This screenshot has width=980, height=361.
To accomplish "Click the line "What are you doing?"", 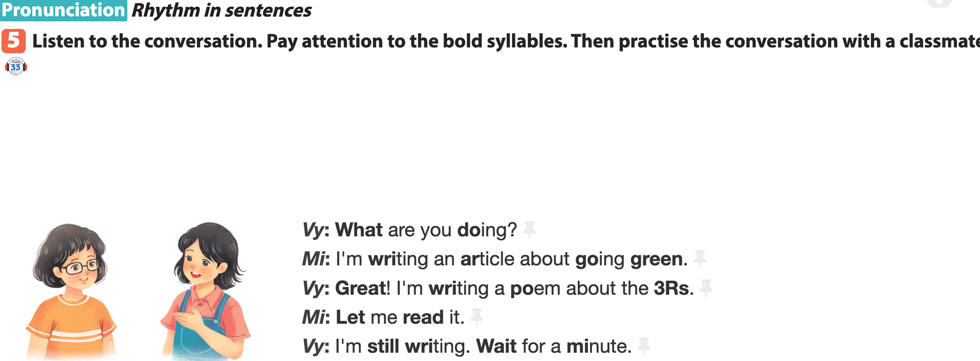I will pyautogui.click(x=425, y=230).
